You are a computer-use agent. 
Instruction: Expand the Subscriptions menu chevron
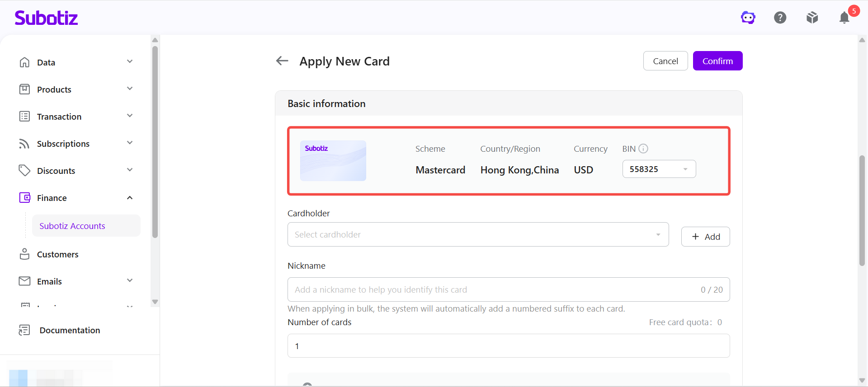[130, 143]
